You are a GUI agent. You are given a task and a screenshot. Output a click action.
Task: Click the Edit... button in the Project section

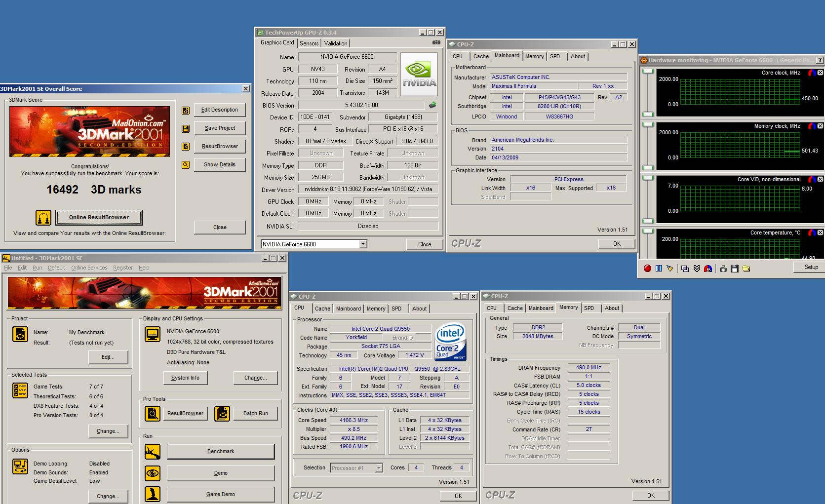tap(108, 357)
